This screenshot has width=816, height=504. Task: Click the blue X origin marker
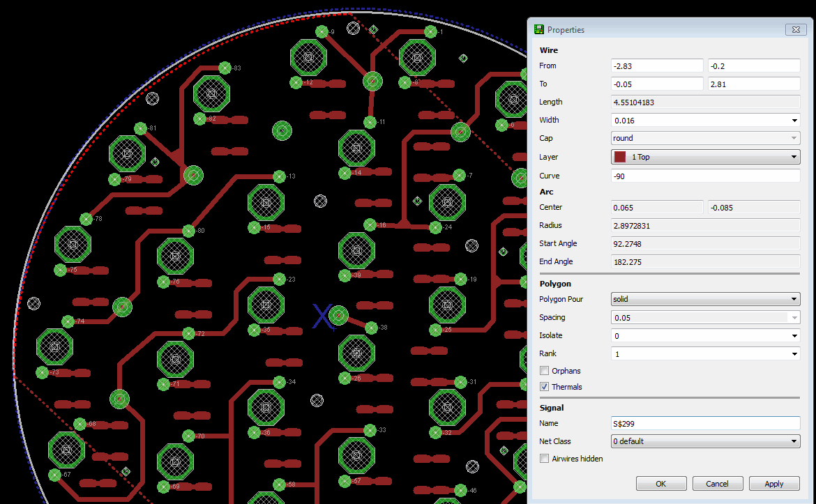[322, 316]
